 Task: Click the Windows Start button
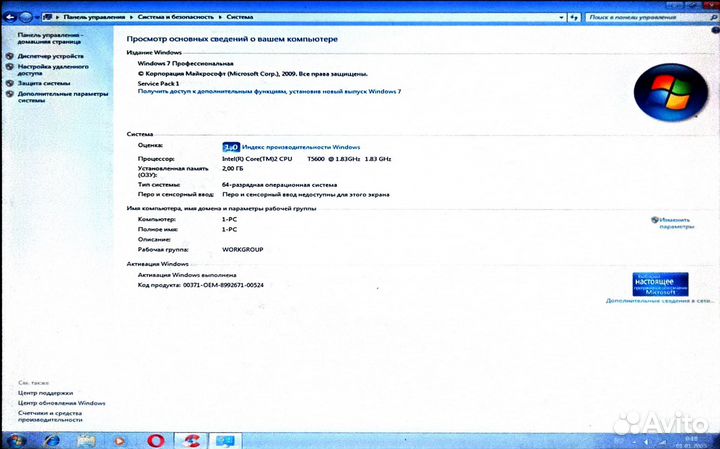point(17,439)
